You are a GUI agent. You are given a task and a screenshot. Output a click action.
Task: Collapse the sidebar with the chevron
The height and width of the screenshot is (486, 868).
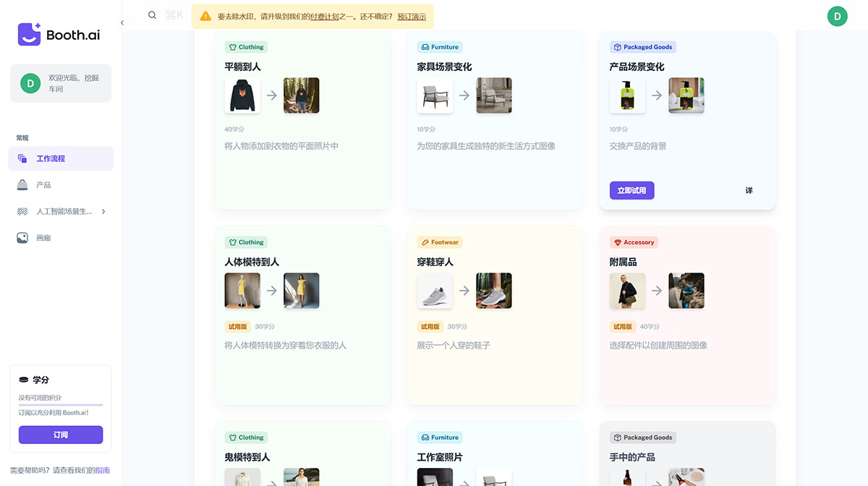pos(122,22)
